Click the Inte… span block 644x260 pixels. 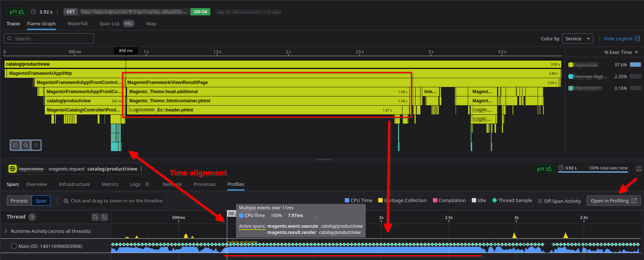coord(431,92)
